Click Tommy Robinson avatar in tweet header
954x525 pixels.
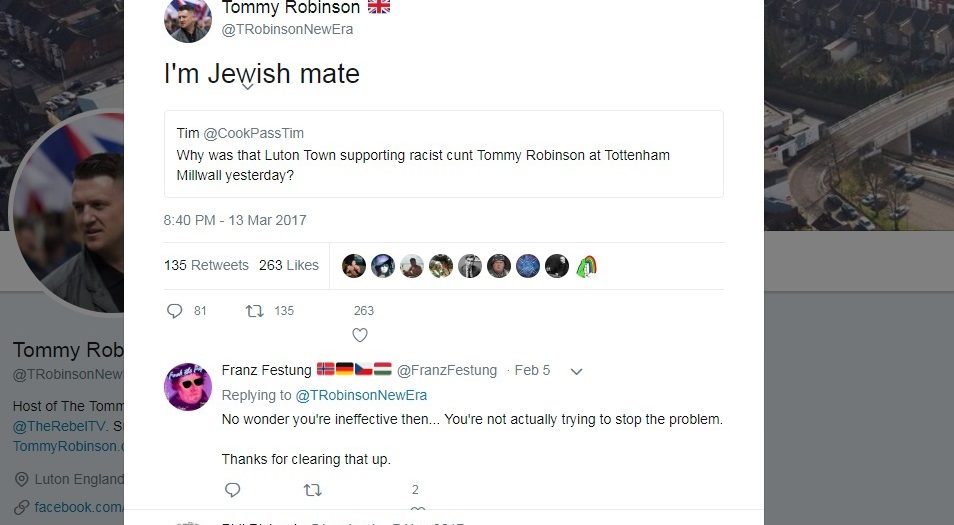(x=188, y=19)
